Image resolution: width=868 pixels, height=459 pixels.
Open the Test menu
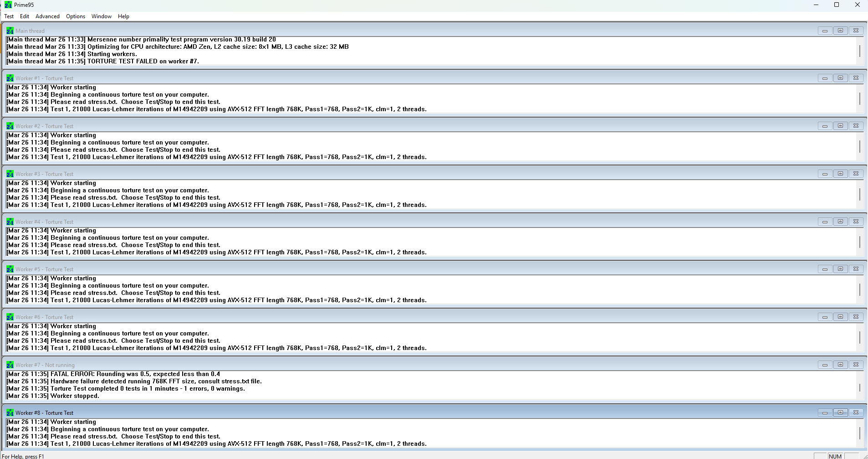9,16
